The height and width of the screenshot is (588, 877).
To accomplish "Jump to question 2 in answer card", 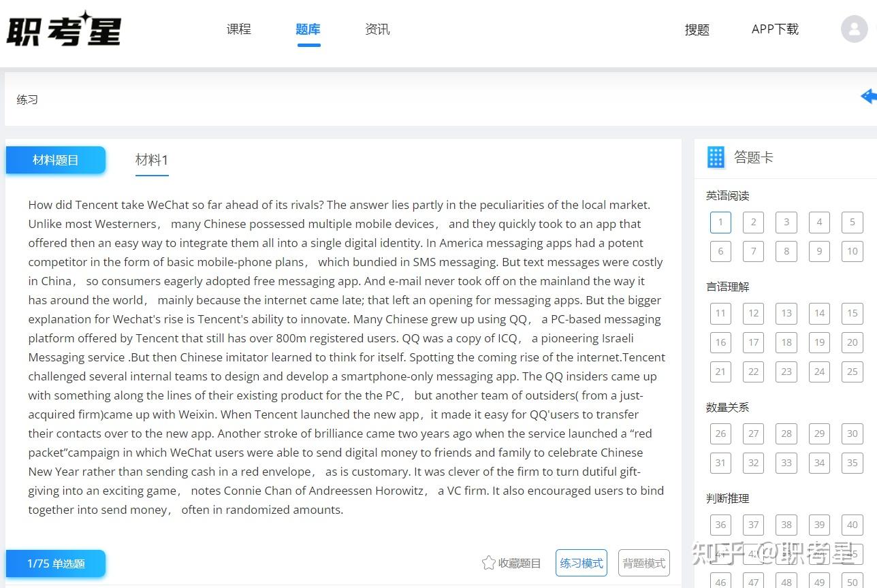I will pyautogui.click(x=754, y=222).
